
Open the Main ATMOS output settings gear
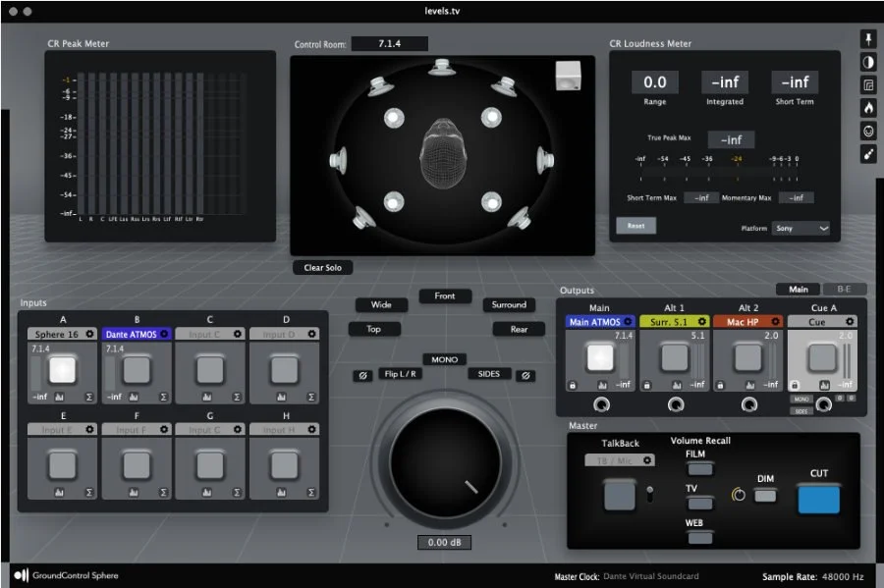pos(628,321)
